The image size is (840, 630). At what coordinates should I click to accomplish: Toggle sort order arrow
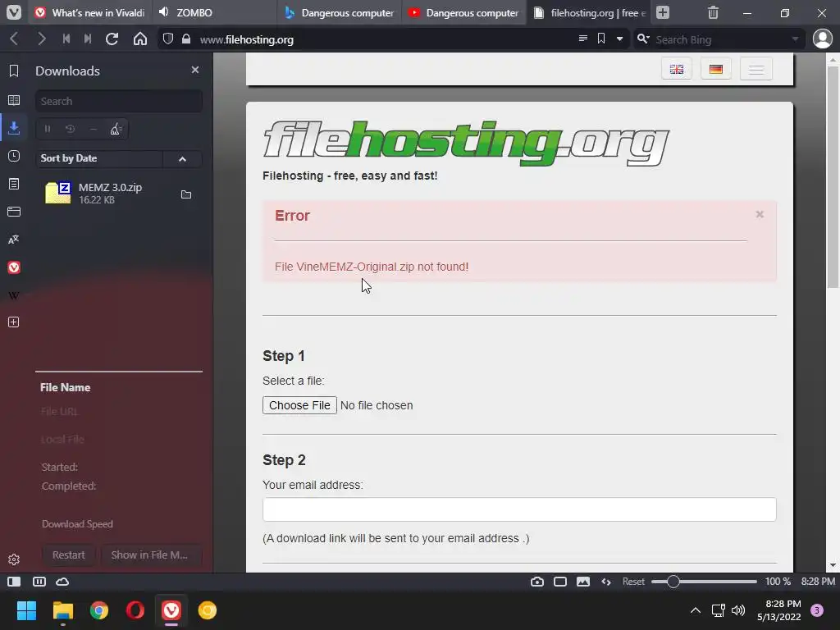182,158
